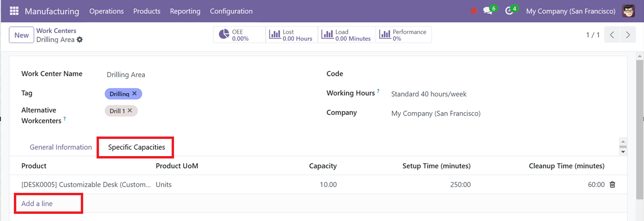This screenshot has height=221, width=644.
Task: Open the Products menu
Action: pyautogui.click(x=147, y=11)
